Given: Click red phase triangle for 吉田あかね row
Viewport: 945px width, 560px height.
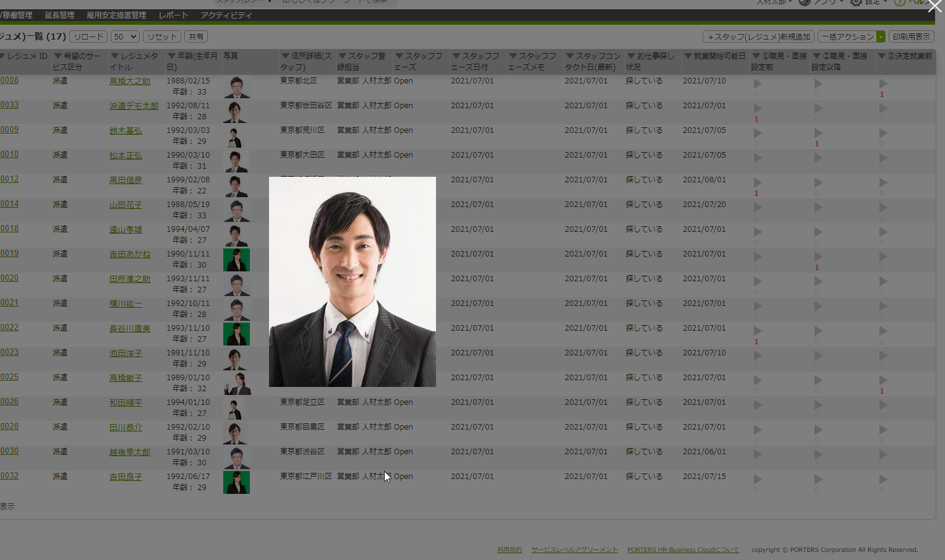Looking at the screenshot, I should (x=818, y=255).
